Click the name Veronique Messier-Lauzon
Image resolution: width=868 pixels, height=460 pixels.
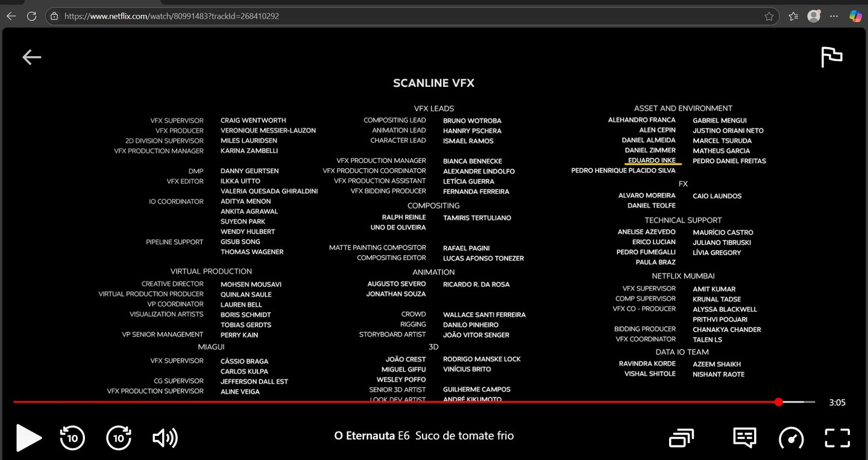click(268, 130)
